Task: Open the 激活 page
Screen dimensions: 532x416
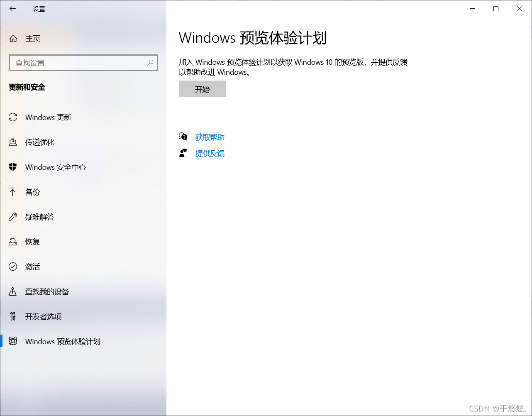Action: click(83, 267)
